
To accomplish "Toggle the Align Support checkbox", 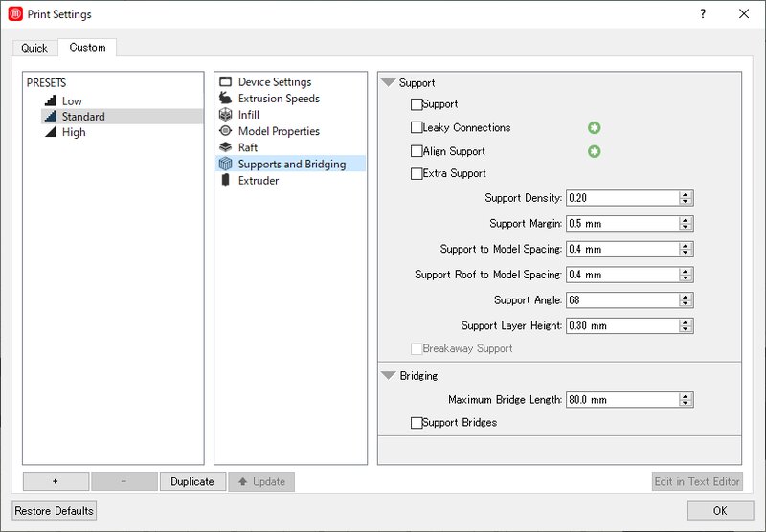I will pos(417,151).
